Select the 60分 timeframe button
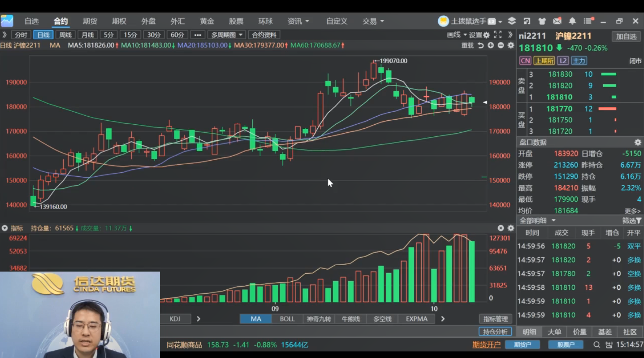This screenshot has height=358, width=644. tap(177, 35)
